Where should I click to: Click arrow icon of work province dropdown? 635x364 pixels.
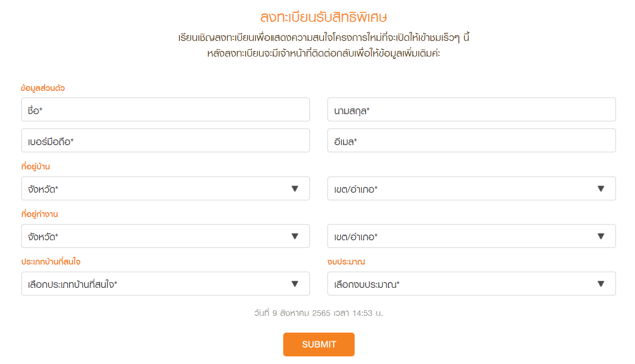[x=295, y=236]
